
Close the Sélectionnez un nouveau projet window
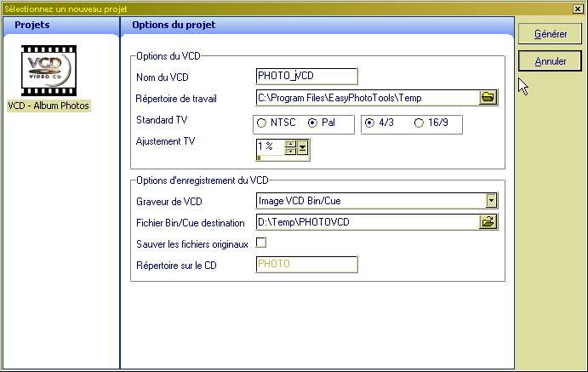tap(579, 9)
